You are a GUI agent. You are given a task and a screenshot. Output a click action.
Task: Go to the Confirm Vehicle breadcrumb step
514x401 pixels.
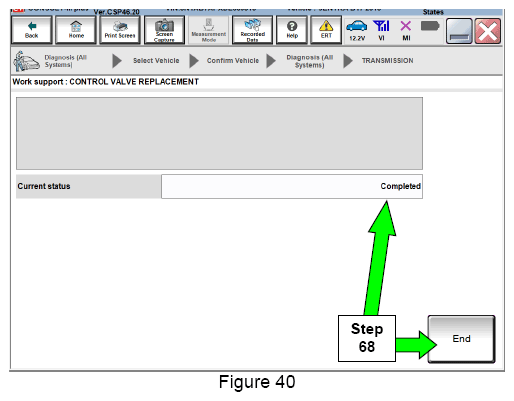coord(233,61)
